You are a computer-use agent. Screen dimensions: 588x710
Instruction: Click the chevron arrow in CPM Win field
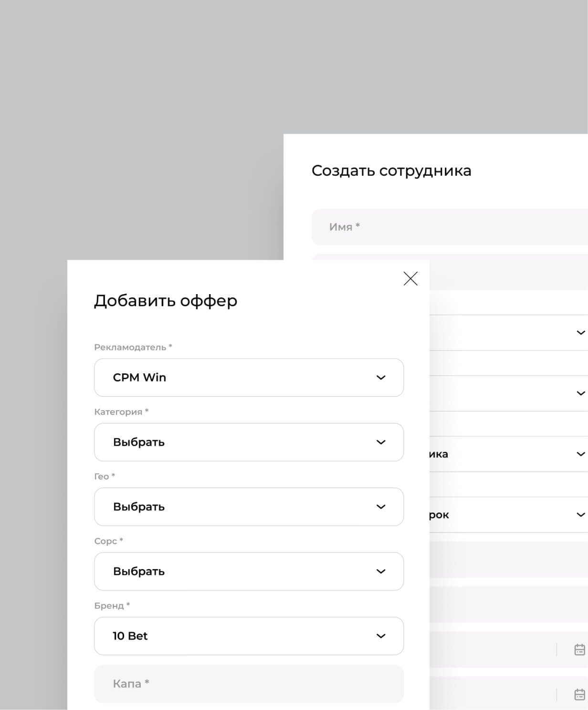(380, 378)
